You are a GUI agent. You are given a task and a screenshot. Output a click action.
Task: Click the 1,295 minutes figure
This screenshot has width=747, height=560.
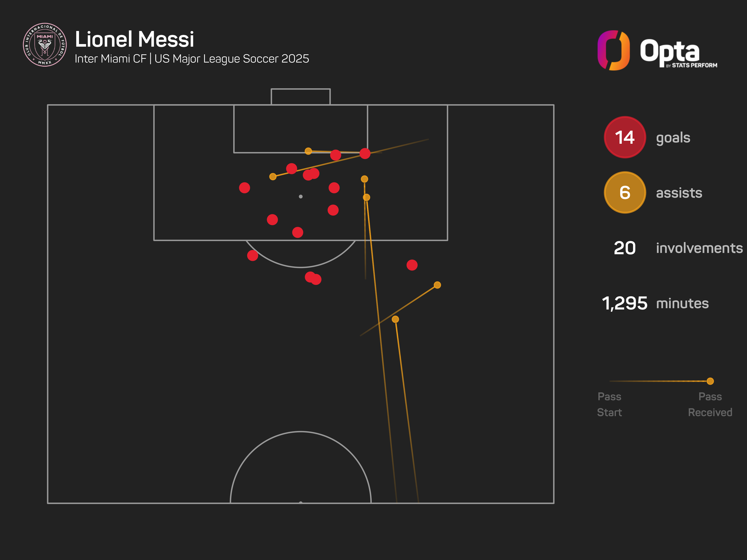pyautogui.click(x=624, y=303)
